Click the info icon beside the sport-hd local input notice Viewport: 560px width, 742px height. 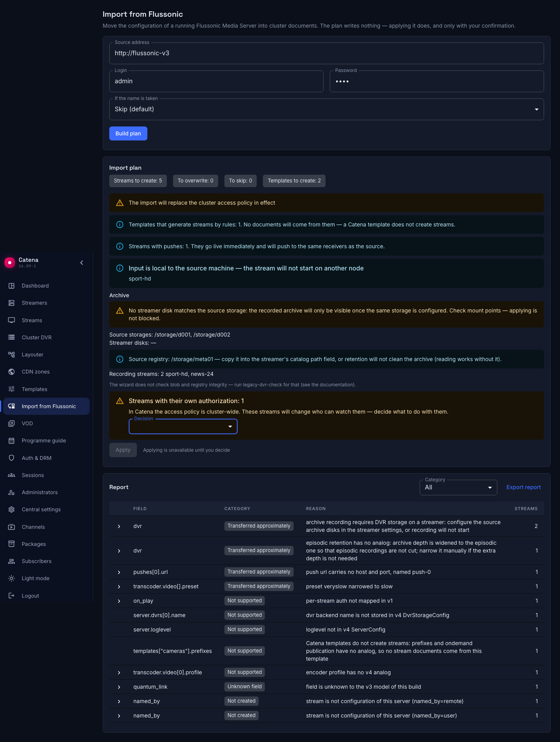point(120,268)
